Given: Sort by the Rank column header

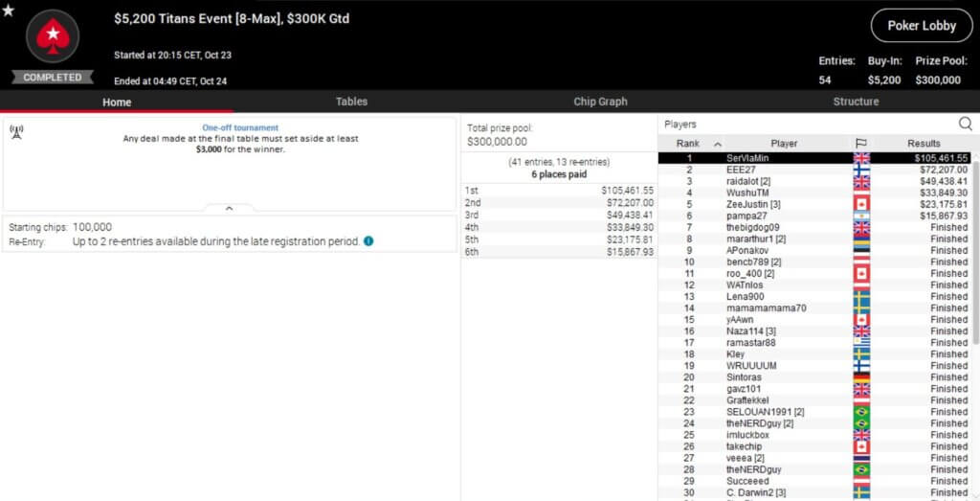Looking at the screenshot, I should pyautogui.click(x=687, y=144).
